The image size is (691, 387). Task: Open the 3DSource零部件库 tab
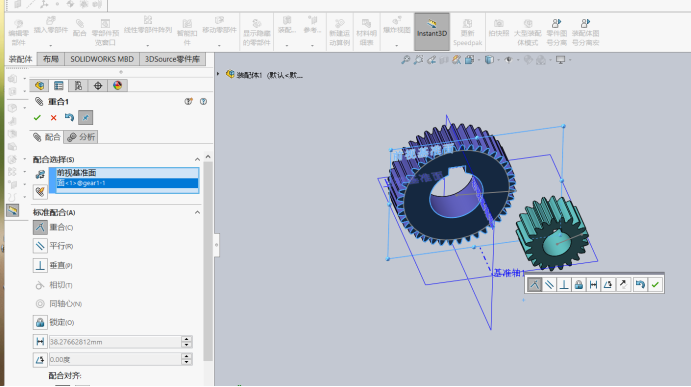(x=172, y=59)
